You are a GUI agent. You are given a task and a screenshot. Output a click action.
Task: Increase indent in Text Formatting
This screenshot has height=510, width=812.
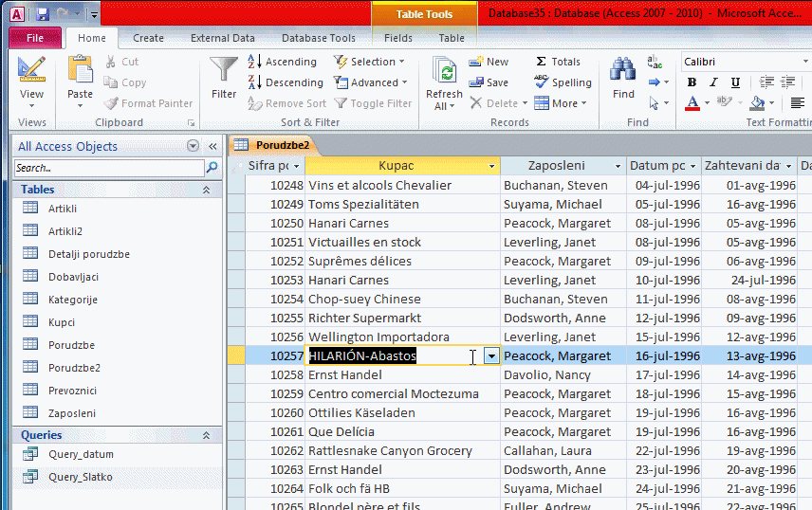787,82
